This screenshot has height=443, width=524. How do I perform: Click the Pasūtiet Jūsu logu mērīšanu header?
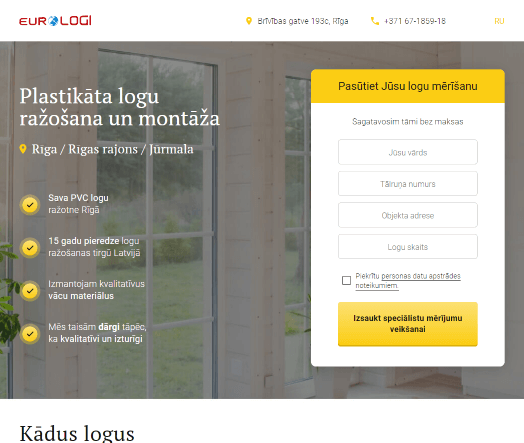[408, 86]
